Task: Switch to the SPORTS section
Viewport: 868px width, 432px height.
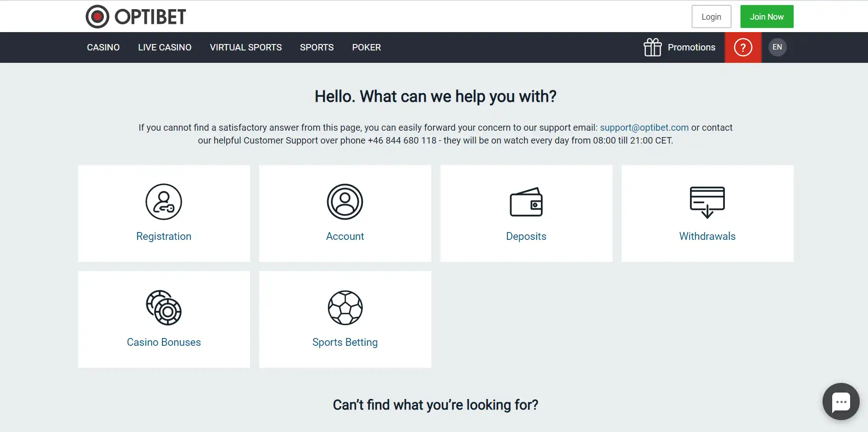Action: pyautogui.click(x=317, y=48)
